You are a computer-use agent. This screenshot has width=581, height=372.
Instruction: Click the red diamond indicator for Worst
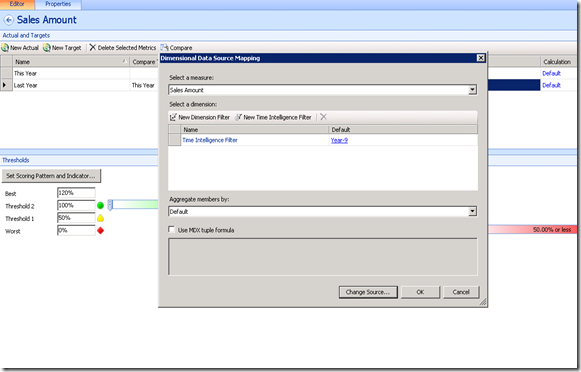[x=100, y=230]
